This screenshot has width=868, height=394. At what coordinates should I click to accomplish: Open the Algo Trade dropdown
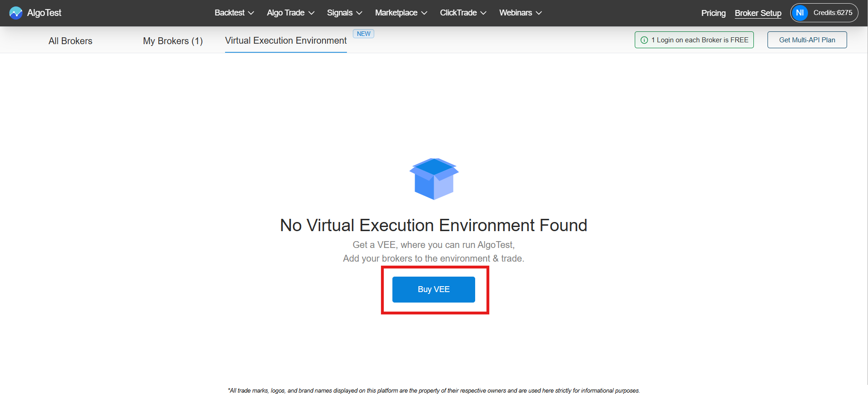[x=290, y=13]
